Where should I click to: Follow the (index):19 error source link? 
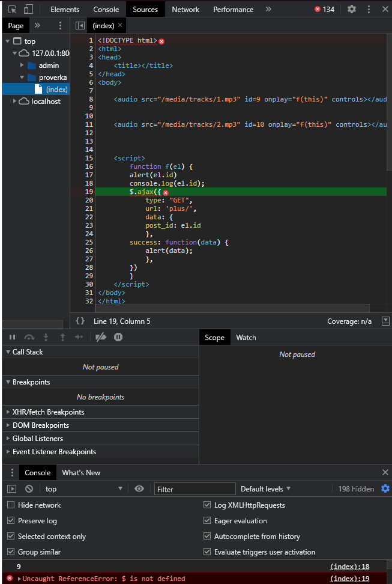[x=349, y=579]
